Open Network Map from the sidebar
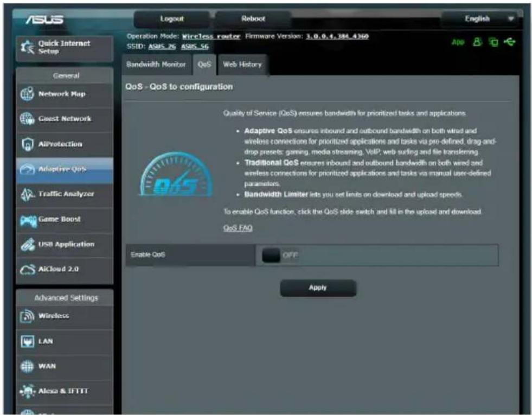The image size is (532, 415). 65,94
